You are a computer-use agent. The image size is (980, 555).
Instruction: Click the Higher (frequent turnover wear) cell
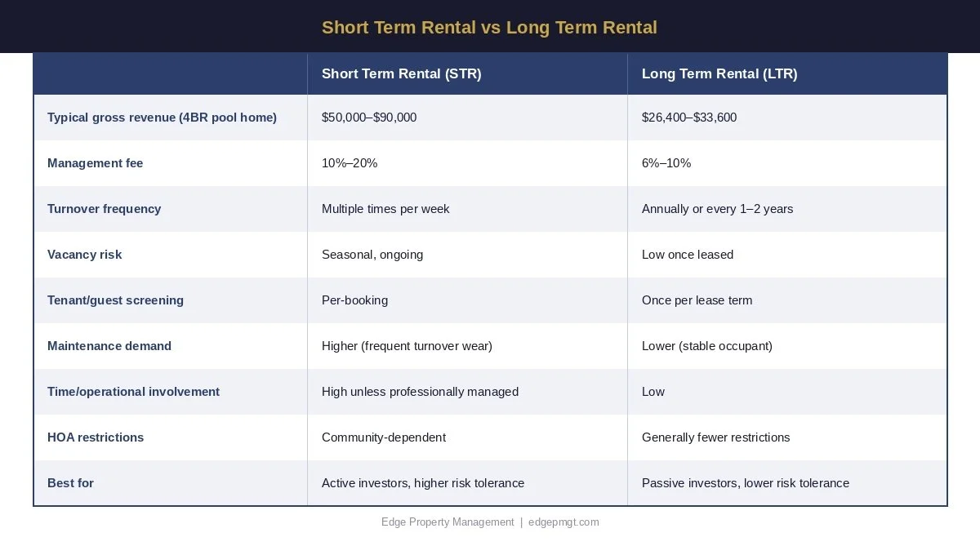pos(467,346)
